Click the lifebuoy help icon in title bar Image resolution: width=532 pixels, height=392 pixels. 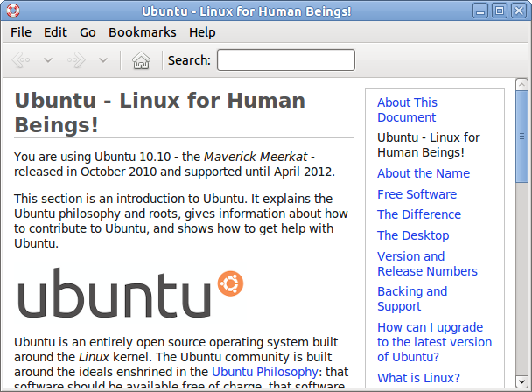[13, 10]
